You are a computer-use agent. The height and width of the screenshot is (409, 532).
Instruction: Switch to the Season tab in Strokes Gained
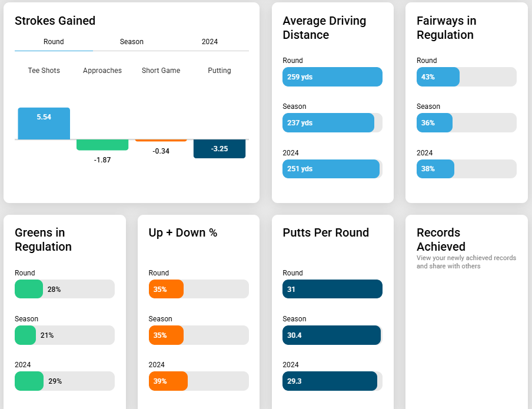pos(131,42)
